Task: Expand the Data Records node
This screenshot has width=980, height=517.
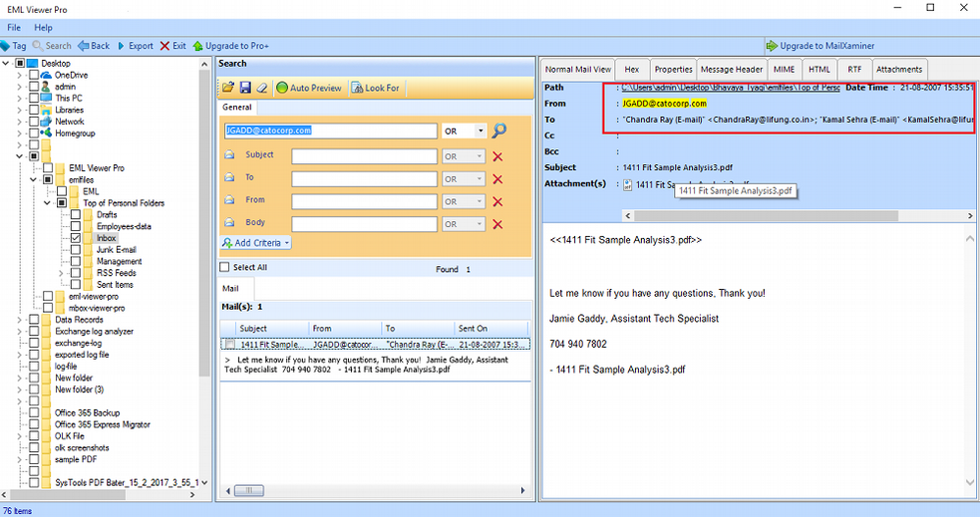Action: 20,320
